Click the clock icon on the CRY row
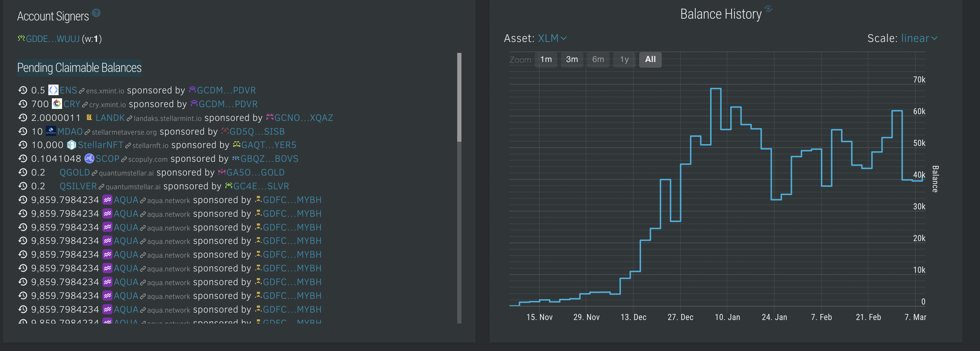This screenshot has width=980, height=351. (x=23, y=104)
